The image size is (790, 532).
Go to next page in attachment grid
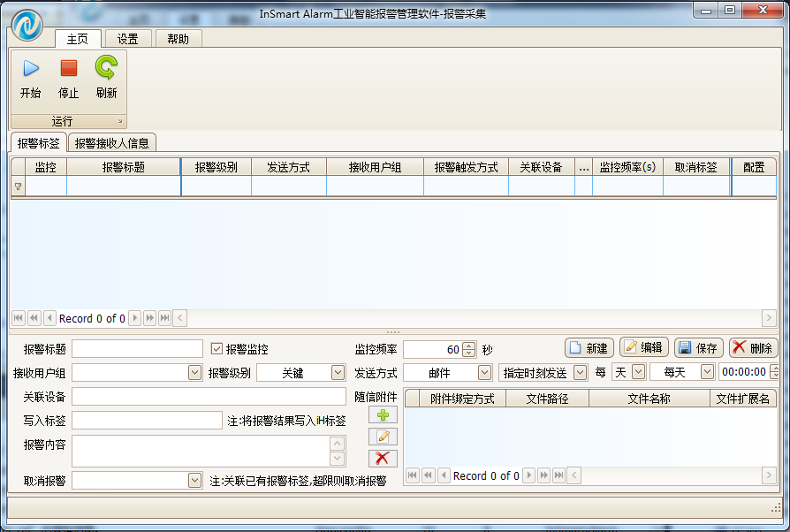point(543,475)
